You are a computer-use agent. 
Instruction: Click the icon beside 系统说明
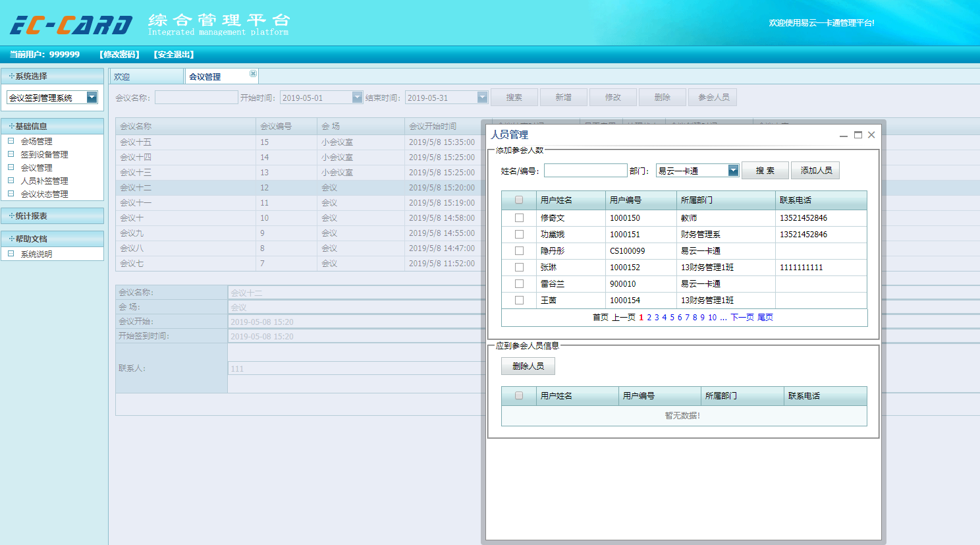pos(11,254)
